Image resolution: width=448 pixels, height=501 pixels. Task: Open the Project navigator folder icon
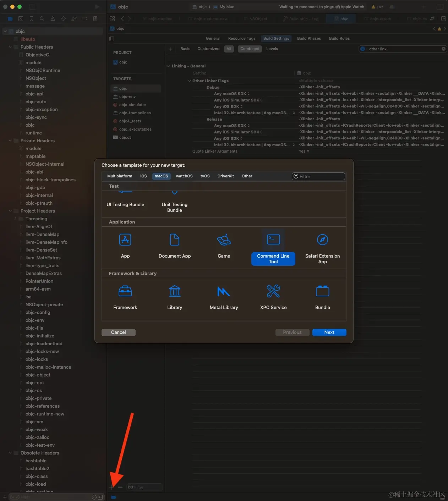pyautogui.click(x=10, y=19)
